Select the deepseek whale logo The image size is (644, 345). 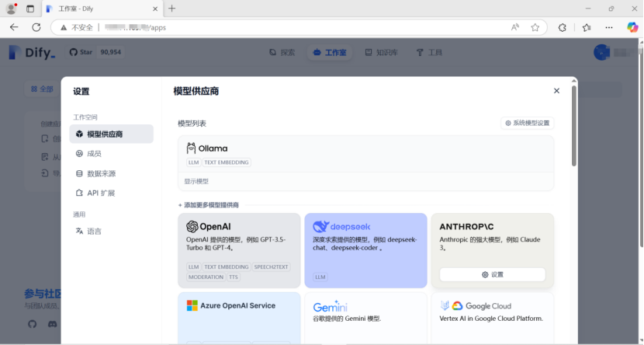[320, 226]
